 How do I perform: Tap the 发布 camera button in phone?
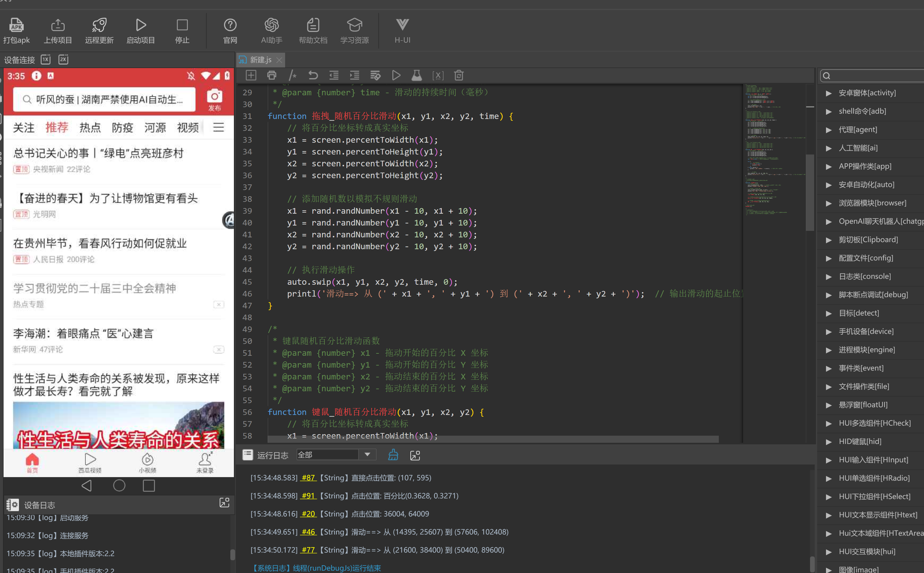click(215, 100)
